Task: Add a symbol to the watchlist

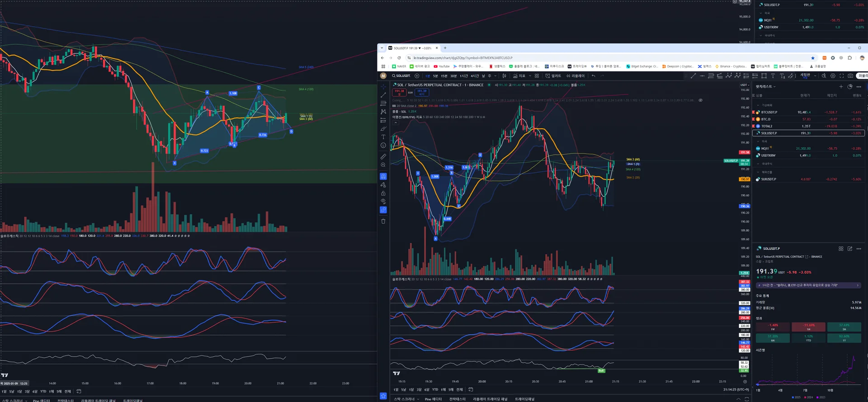Action: coord(841,87)
